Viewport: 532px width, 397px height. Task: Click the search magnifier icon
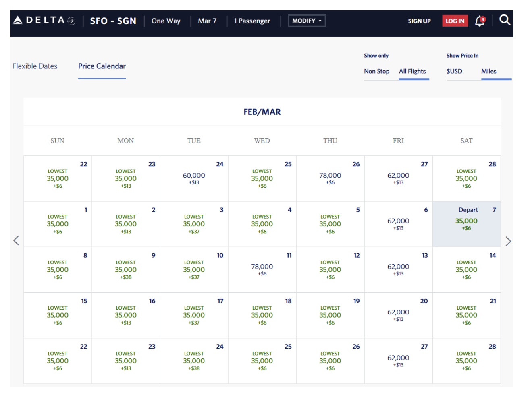coord(505,20)
